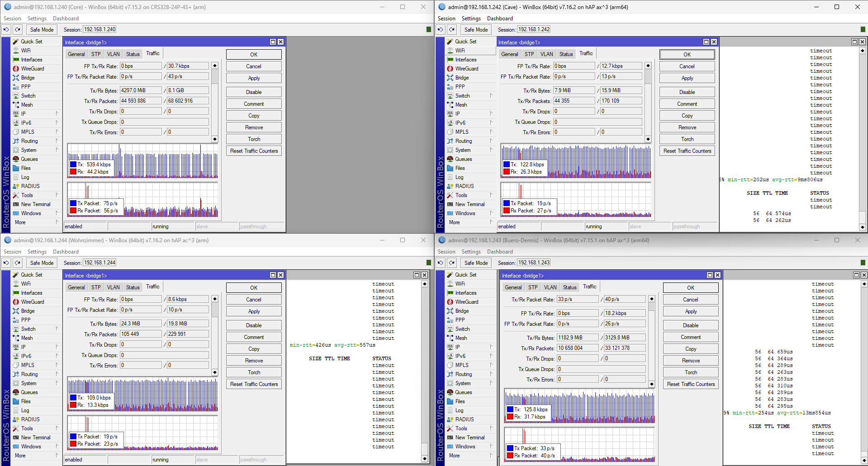The image size is (868, 466).
Task: Click Reset Traffic Counters in Wohnzimmer dialog
Action: (x=254, y=384)
